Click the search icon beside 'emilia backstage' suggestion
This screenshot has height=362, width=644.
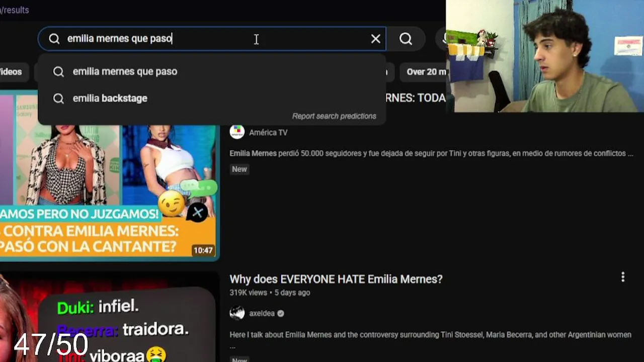coord(58,99)
